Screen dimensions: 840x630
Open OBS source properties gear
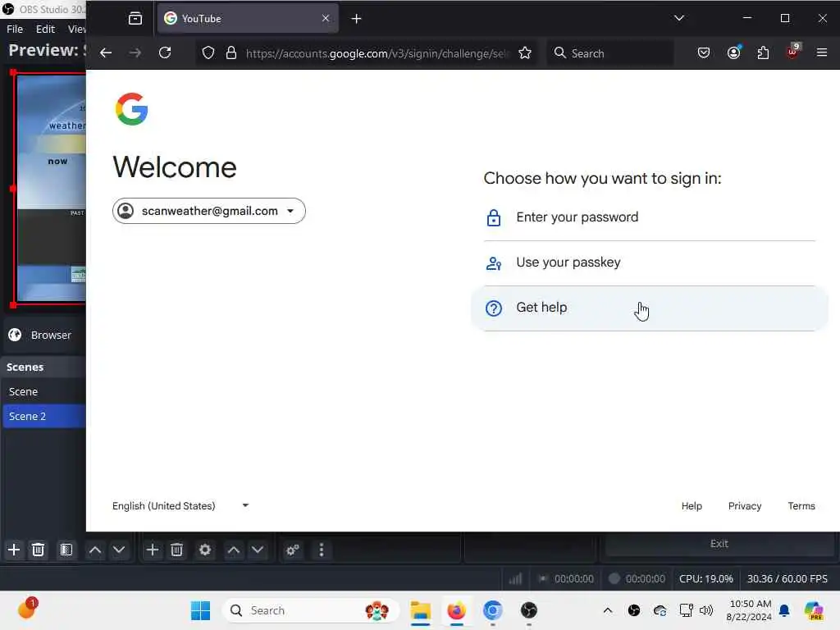[204, 550]
